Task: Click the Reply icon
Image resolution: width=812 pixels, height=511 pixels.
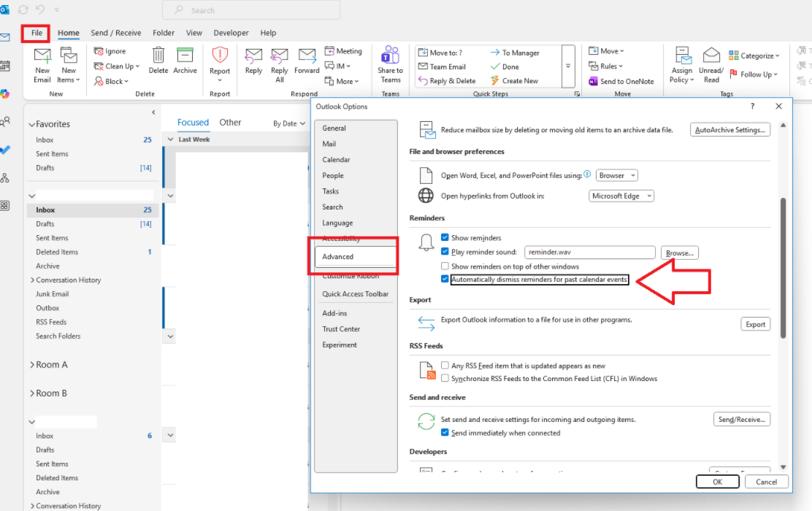Action: coord(254,56)
